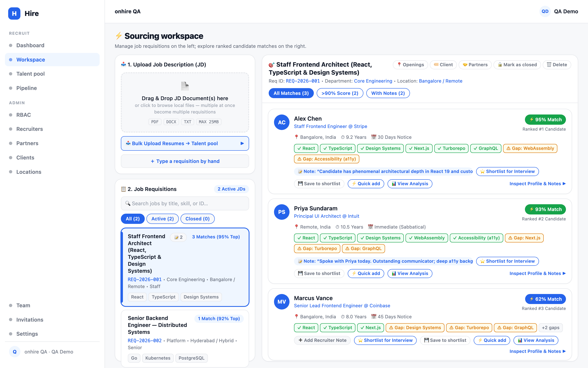Open RBAC admin page

(x=52, y=115)
